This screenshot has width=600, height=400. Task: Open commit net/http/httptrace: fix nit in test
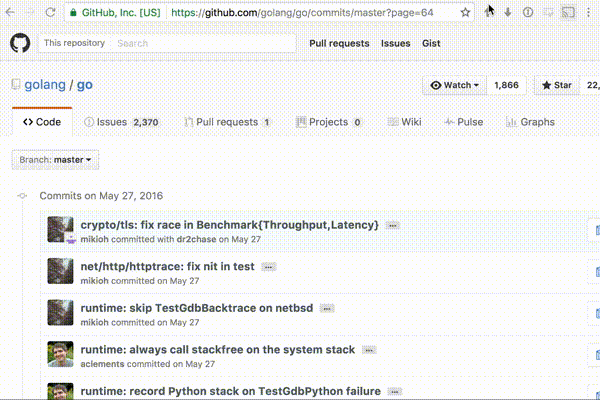pyautogui.click(x=167, y=266)
